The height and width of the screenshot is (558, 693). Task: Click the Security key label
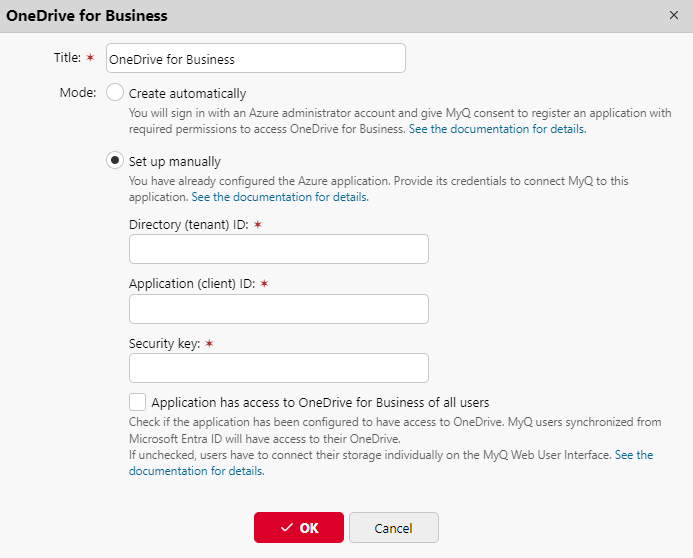pyautogui.click(x=165, y=343)
